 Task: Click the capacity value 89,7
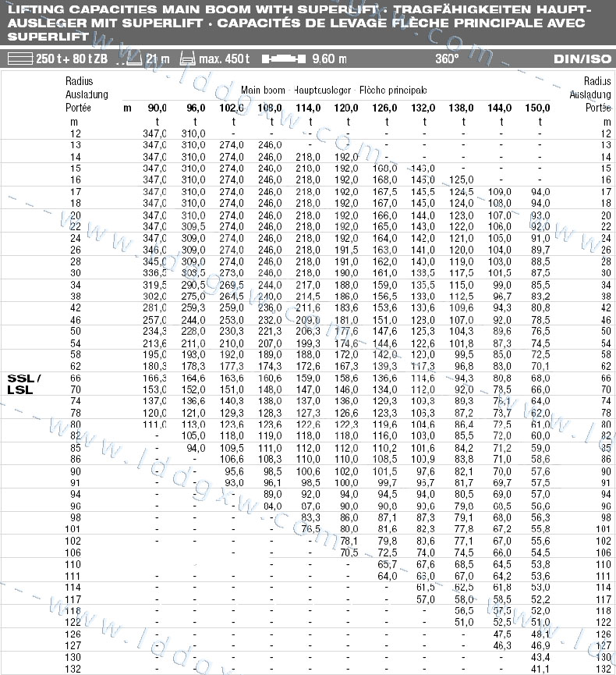tap(540, 250)
